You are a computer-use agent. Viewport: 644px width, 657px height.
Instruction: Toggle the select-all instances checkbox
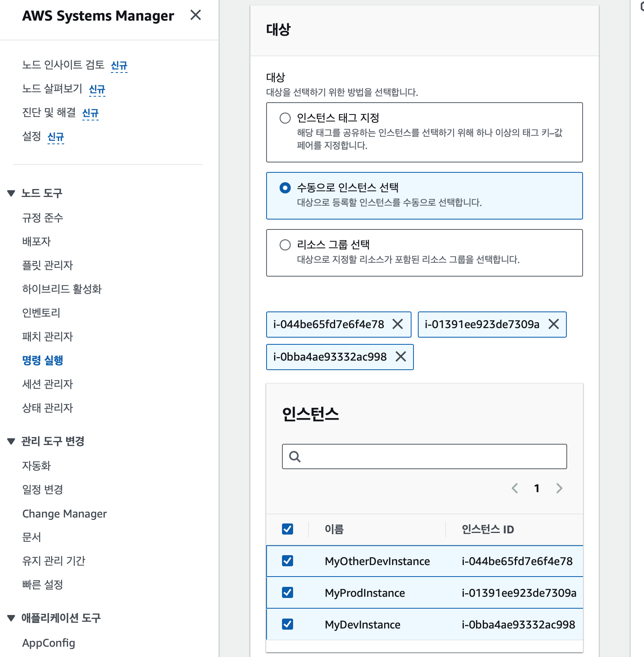[x=288, y=529]
